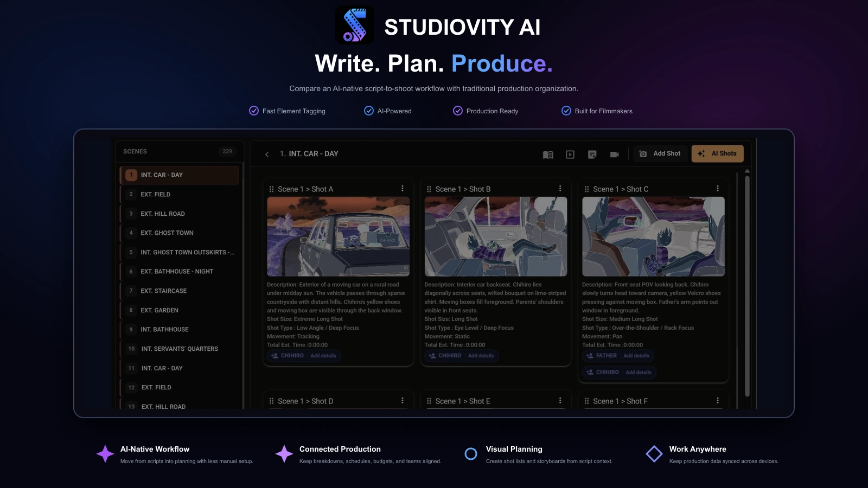Click the AI-Native Workflow sparkle icon
This screenshot has width=868, height=488.
pos(105,454)
